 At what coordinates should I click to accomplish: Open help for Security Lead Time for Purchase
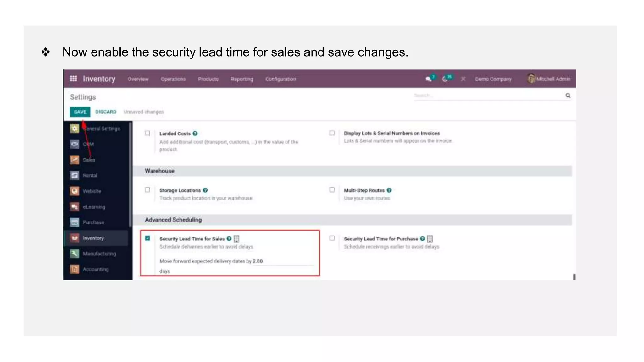click(x=423, y=239)
